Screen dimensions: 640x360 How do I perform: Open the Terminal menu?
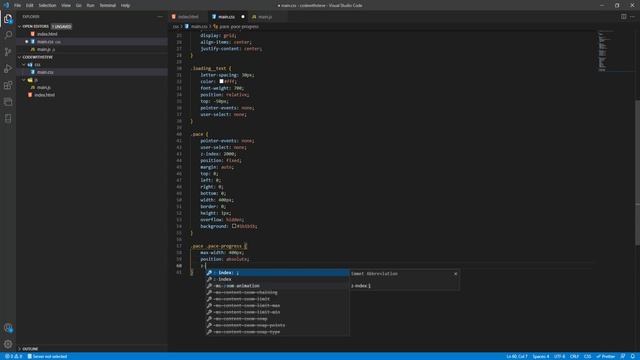click(x=108, y=5)
